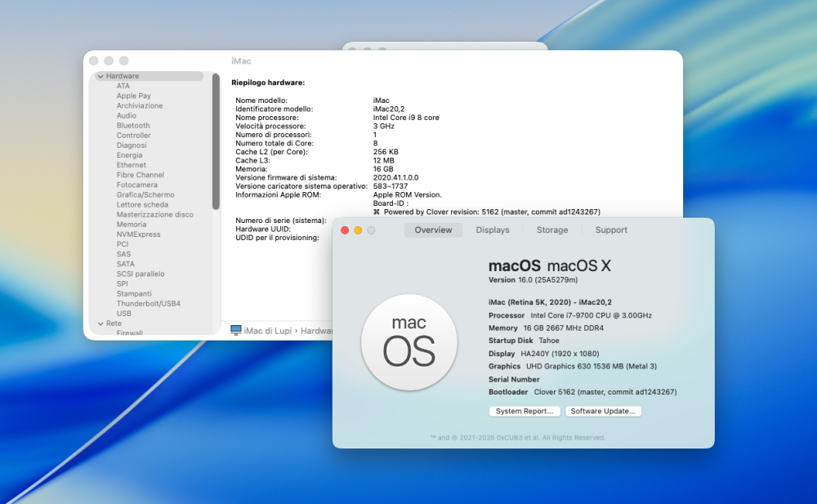817x504 pixels.
Task: Open Fotocamera in sidebar
Action: coord(136,185)
